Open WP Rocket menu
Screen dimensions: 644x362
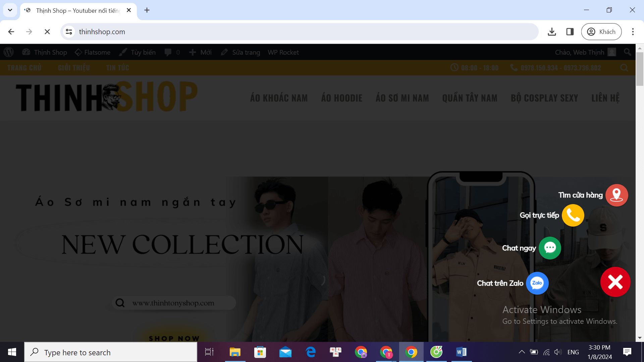pos(283,52)
